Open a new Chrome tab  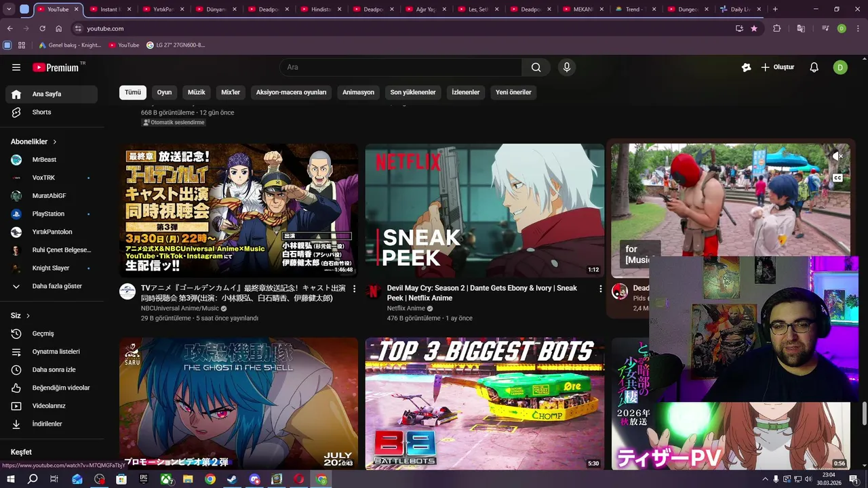[775, 9]
